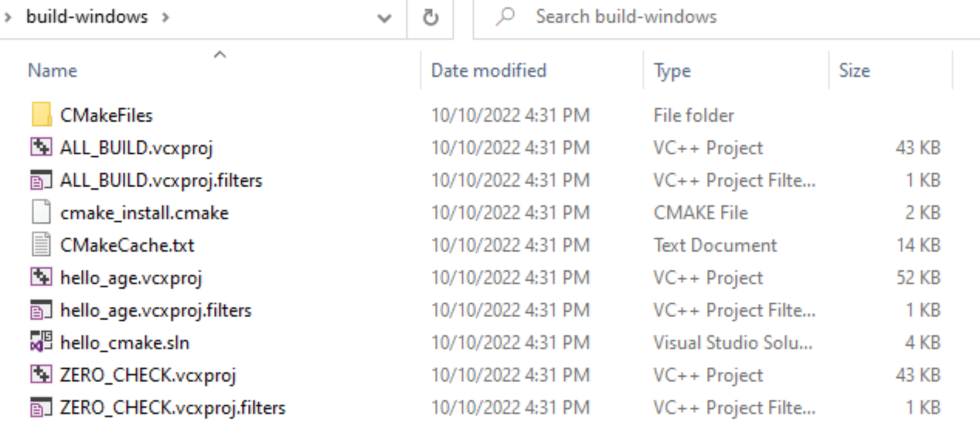
Task: Click the ZERO_CHECK.vcxproj.filters file icon
Action: (42, 407)
